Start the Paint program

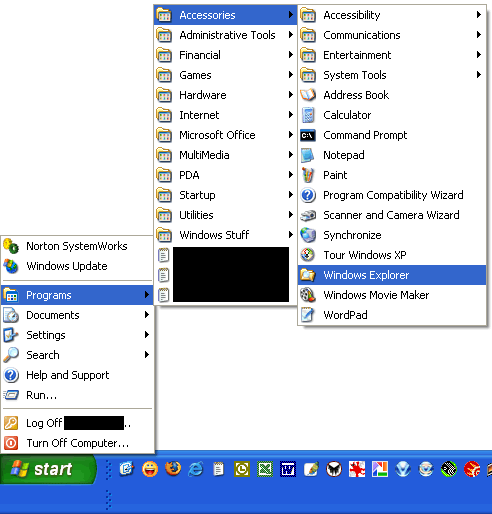click(x=392, y=175)
